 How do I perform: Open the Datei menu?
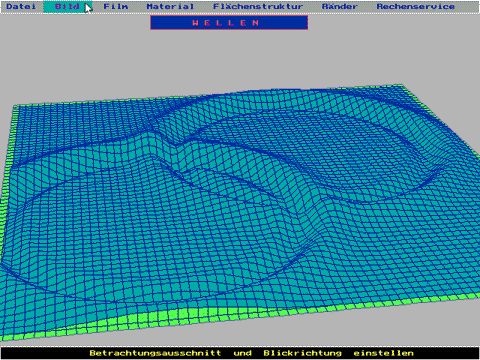coord(21,6)
